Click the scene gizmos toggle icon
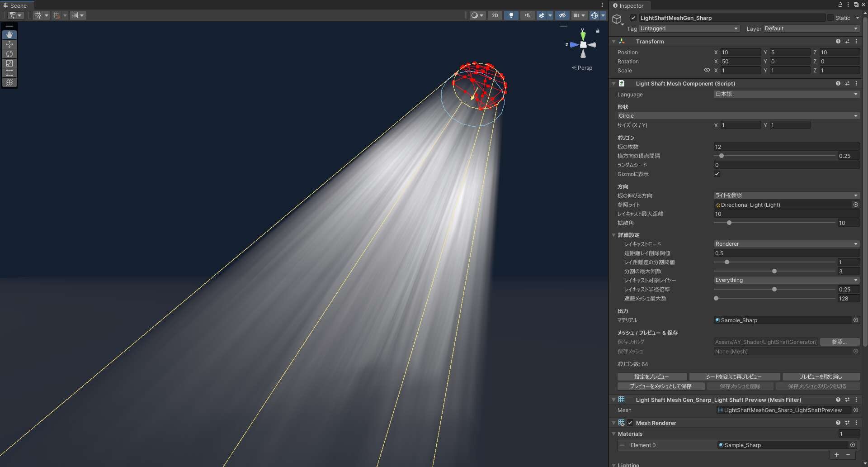The width and height of the screenshot is (868, 467). 594,15
